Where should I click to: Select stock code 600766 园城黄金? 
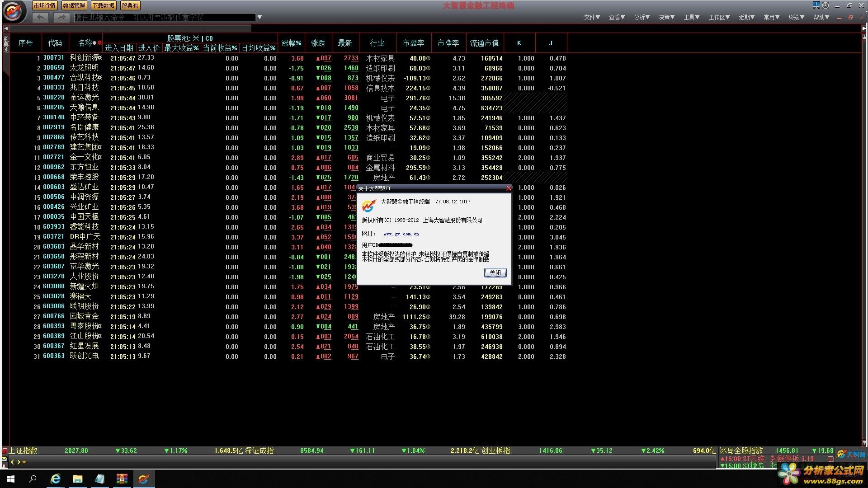288,316
